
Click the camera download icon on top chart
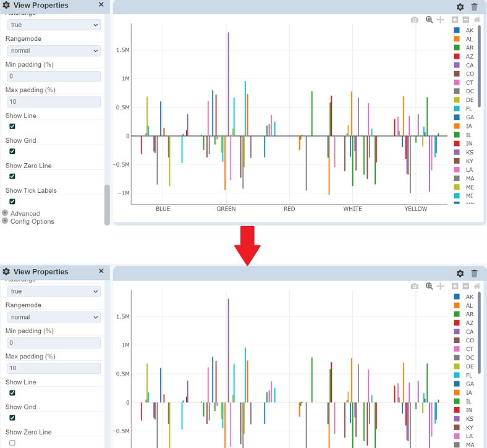(x=415, y=20)
